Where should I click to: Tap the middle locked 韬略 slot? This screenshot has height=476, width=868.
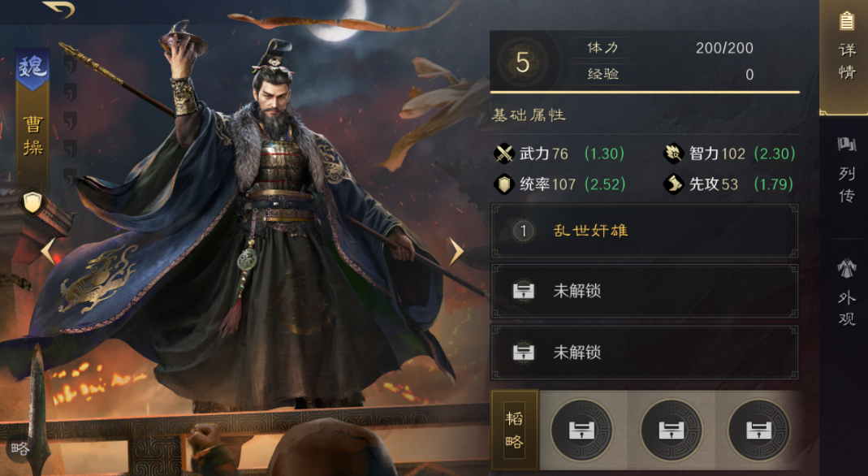click(x=671, y=430)
